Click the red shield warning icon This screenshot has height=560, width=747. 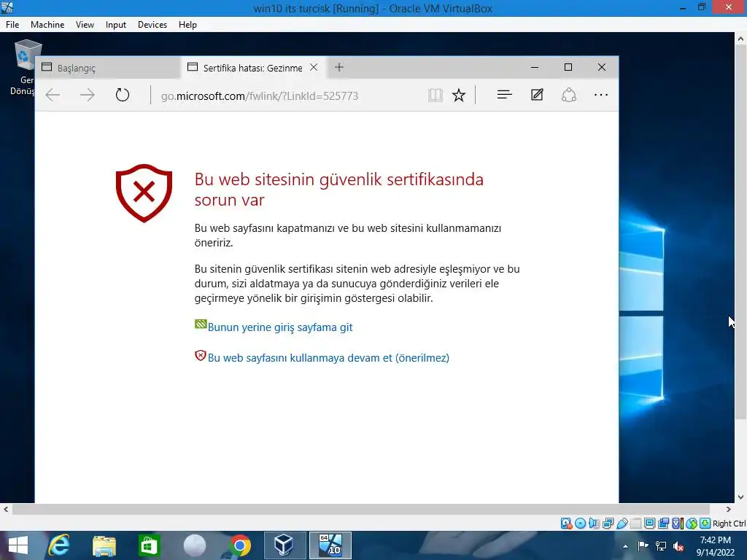144,192
